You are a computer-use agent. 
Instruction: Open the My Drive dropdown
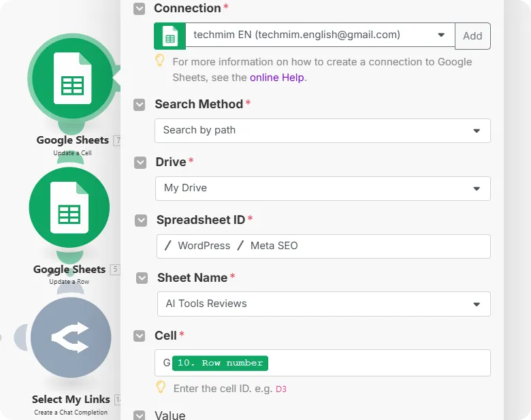point(476,189)
